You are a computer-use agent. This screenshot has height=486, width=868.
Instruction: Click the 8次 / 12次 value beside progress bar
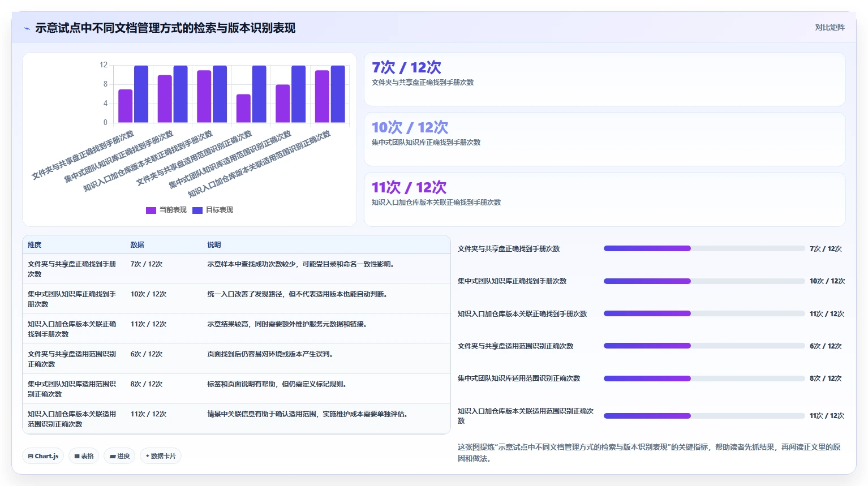tap(826, 379)
